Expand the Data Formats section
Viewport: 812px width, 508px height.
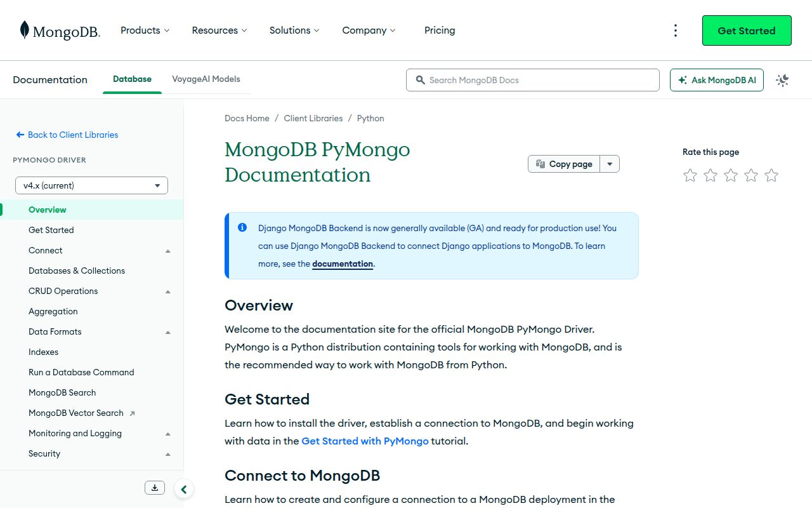click(168, 332)
